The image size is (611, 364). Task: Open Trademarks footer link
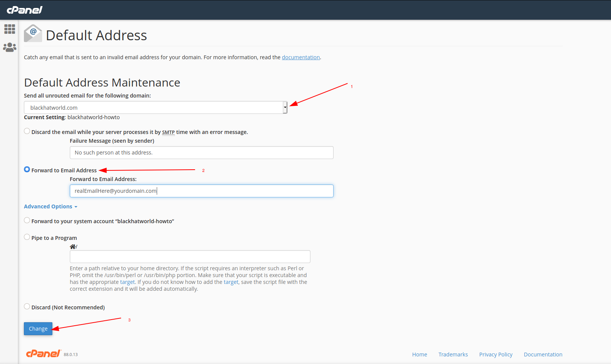453,355
